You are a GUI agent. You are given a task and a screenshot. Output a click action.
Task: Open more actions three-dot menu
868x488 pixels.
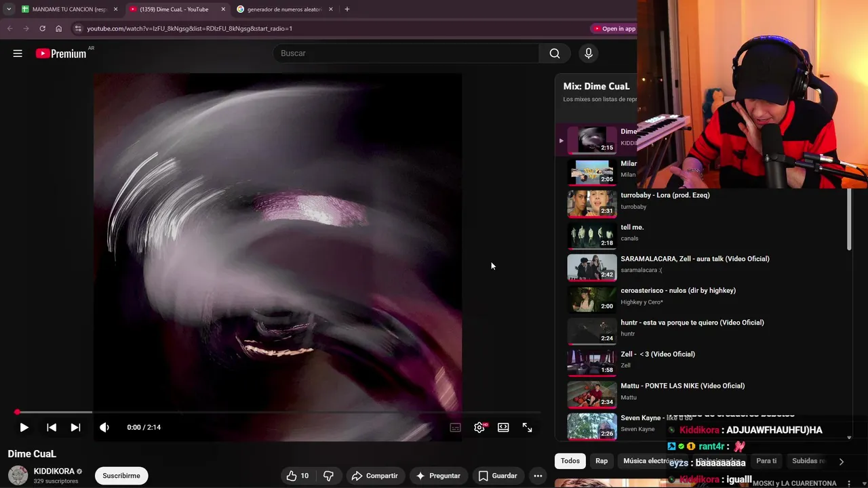pyautogui.click(x=538, y=476)
